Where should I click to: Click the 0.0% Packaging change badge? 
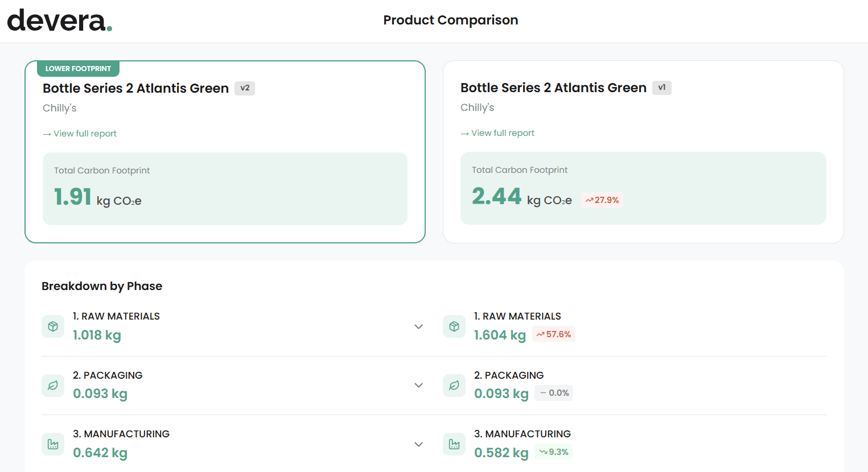553,392
